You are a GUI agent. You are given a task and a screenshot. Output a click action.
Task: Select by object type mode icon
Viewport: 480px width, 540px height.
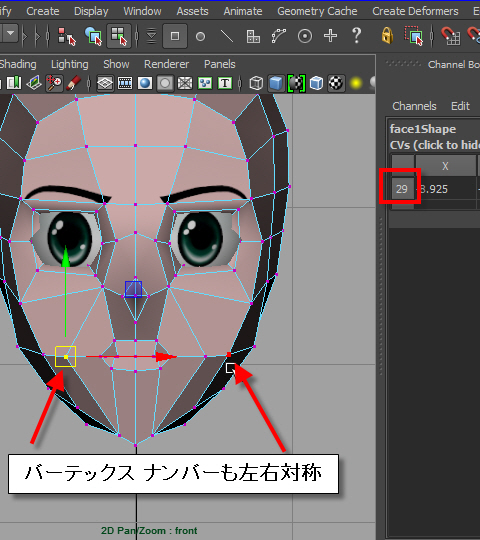coord(93,36)
